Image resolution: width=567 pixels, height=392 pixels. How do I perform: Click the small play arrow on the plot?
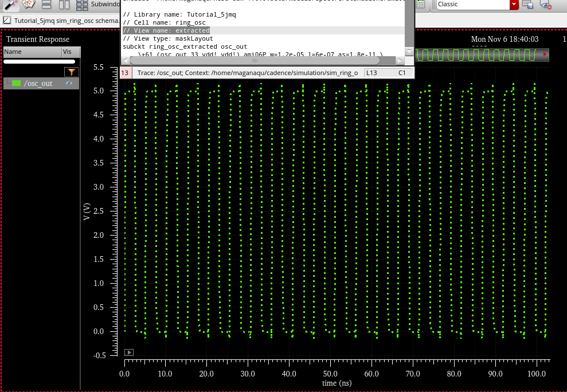[x=129, y=352]
